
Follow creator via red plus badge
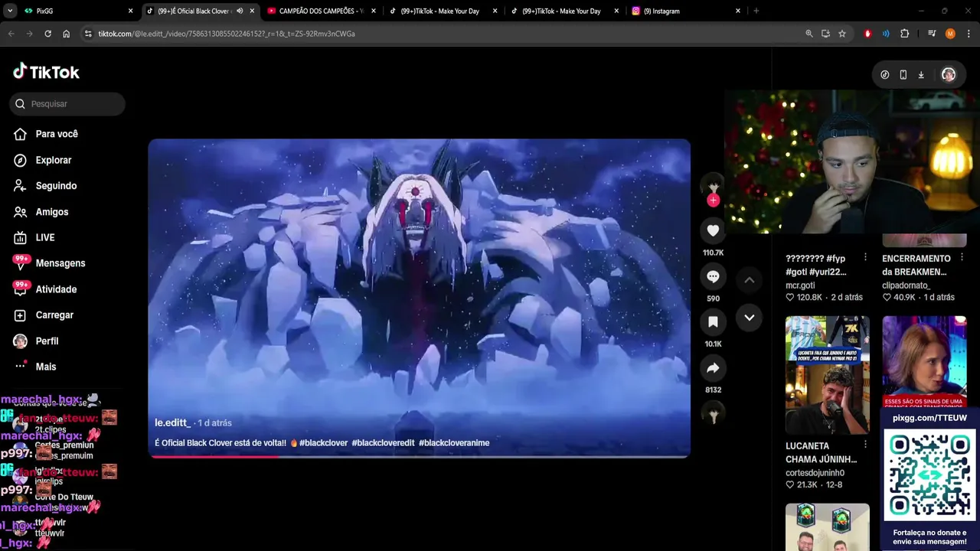click(x=713, y=201)
